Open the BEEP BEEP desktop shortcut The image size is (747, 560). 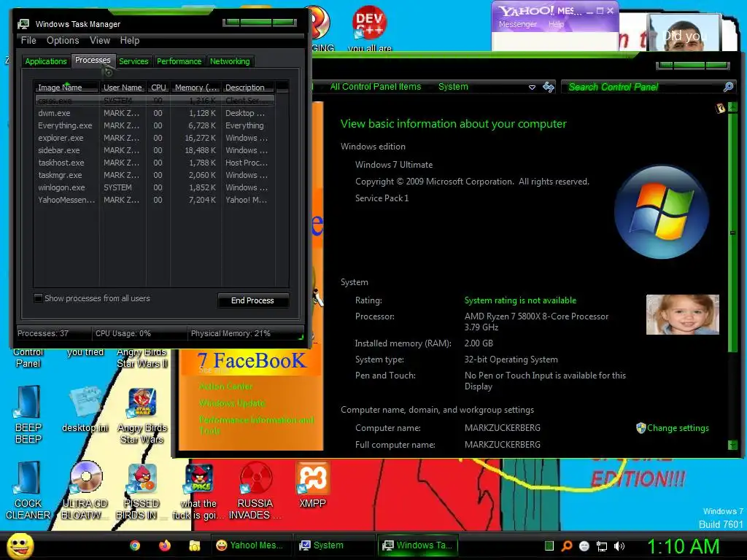click(x=28, y=414)
